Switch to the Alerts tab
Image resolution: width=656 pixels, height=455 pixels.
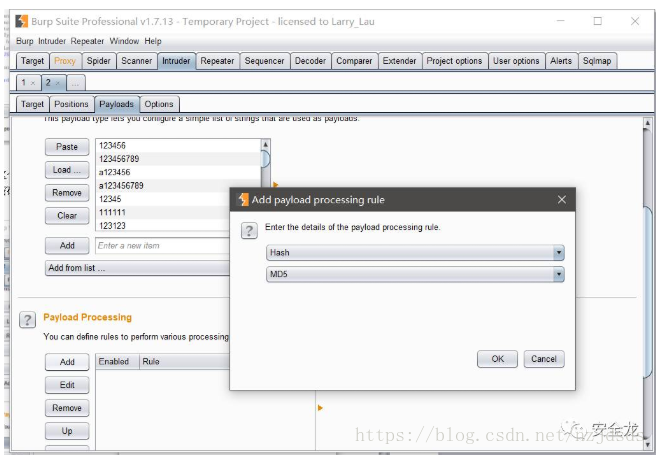coord(561,61)
